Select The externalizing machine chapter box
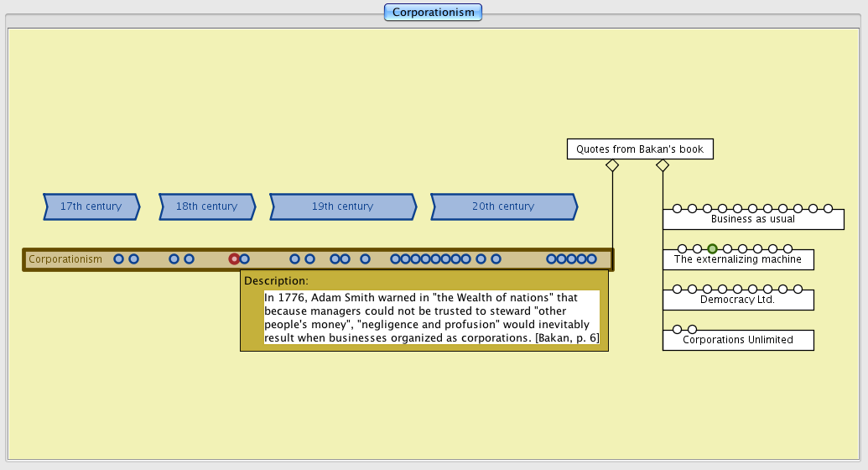 [737, 260]
